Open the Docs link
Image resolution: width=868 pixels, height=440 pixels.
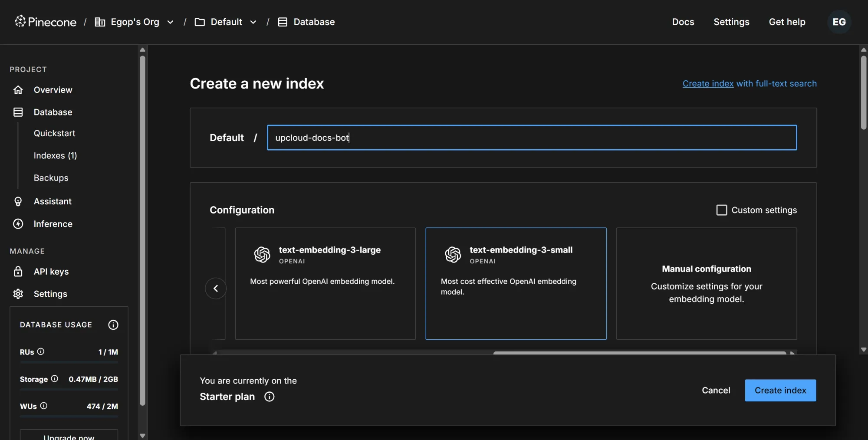pos(683,22)
